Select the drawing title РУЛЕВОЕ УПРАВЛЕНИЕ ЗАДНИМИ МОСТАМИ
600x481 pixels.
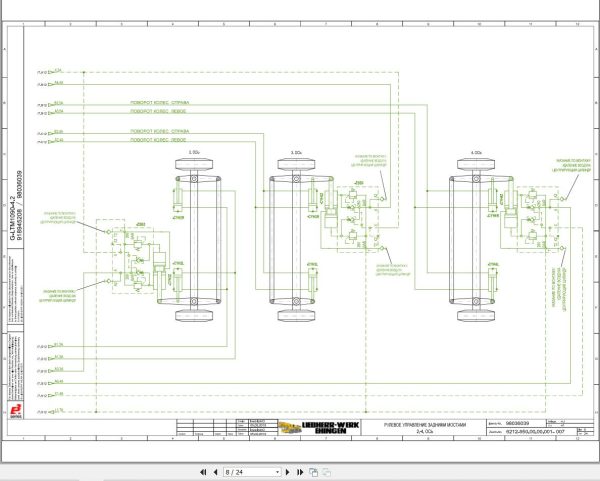pyautogui.click(x=425, y=425)
